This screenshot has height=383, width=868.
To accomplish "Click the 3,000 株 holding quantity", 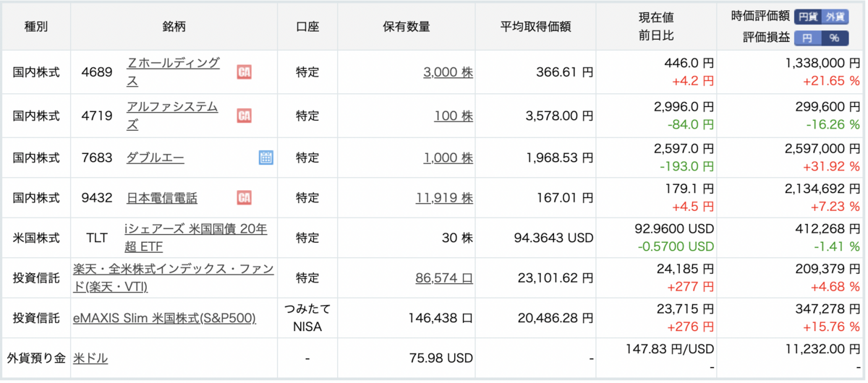I will pyautogui.click(x=448, y=72).
